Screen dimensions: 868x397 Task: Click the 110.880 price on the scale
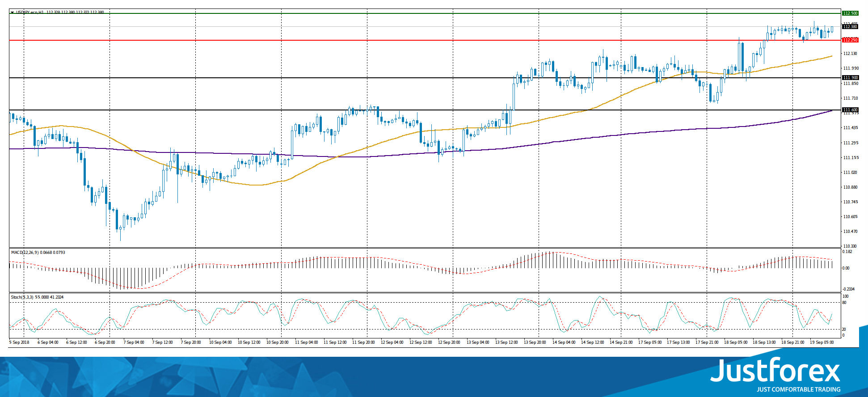click(850, 187)
